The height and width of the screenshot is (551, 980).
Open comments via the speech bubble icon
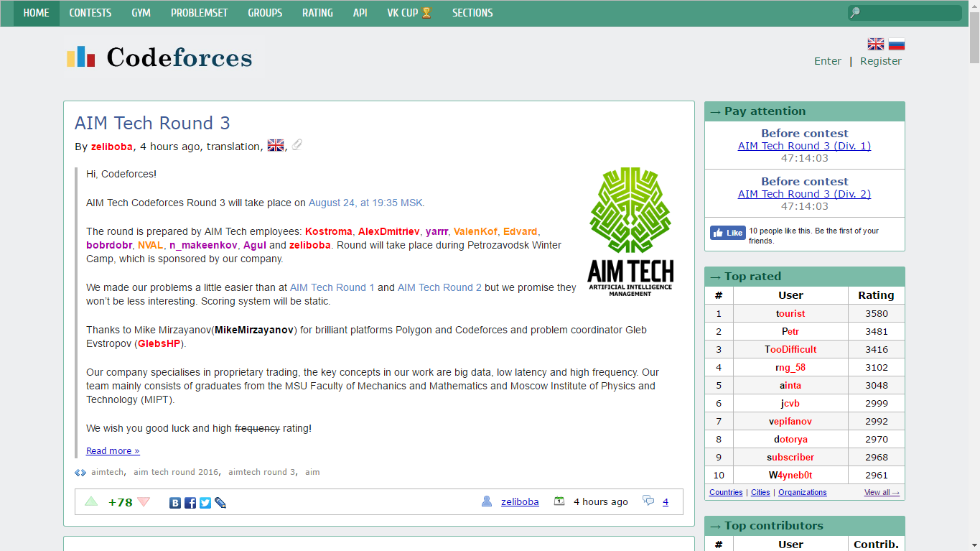point(648,501)
